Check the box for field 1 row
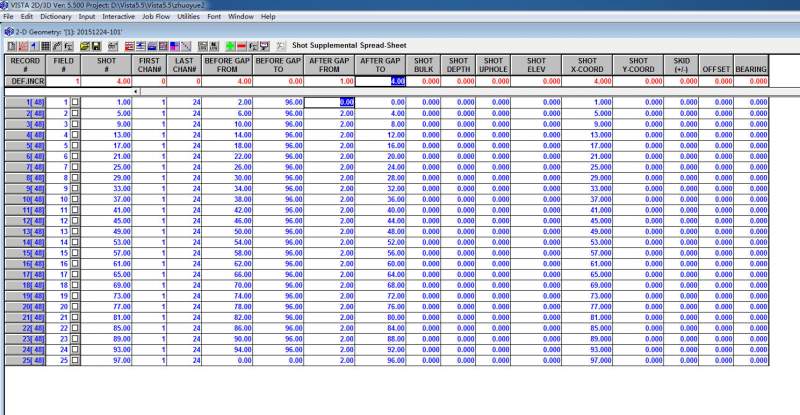Viewport: 800px width, 415px height. tap(75, 102)
